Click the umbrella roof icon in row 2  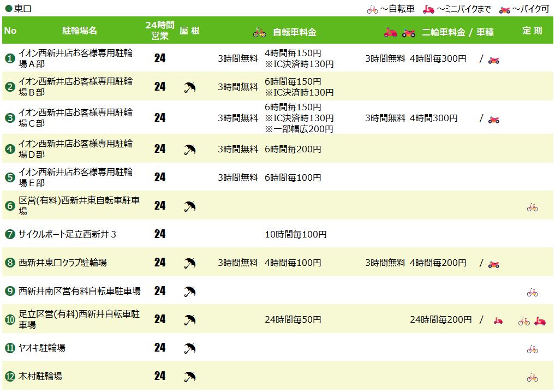[189, 87]
